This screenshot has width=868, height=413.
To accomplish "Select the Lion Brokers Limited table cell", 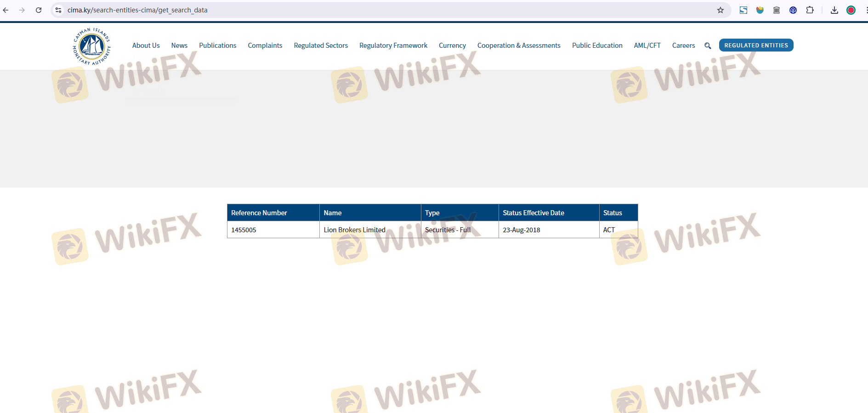I will click(354, 230).
